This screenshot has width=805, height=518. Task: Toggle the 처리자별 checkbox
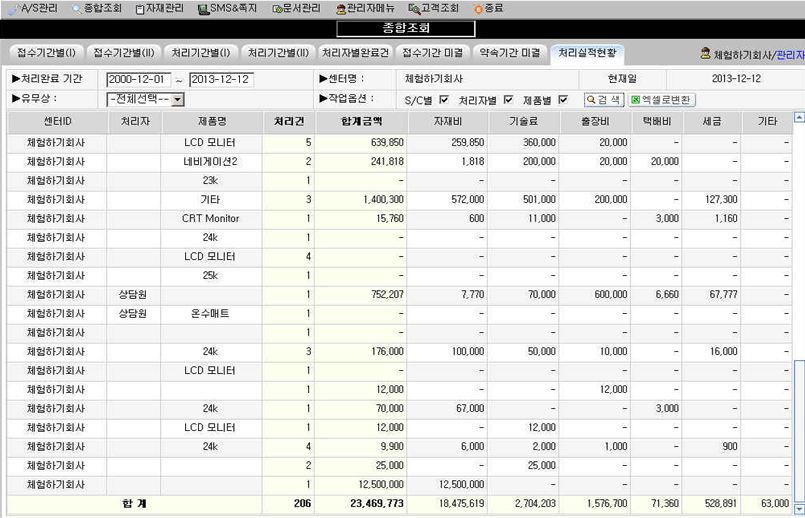tap(508, 100)
